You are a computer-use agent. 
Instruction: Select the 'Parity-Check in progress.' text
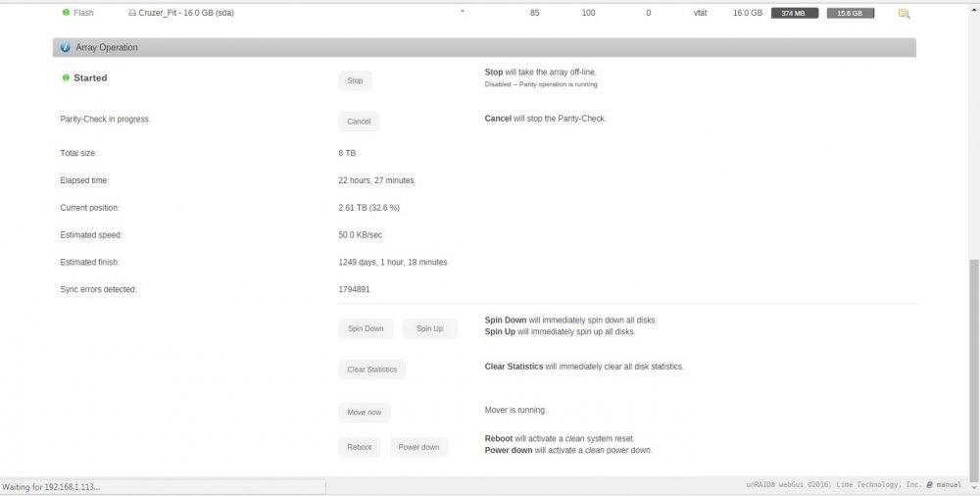pos(105,119)
